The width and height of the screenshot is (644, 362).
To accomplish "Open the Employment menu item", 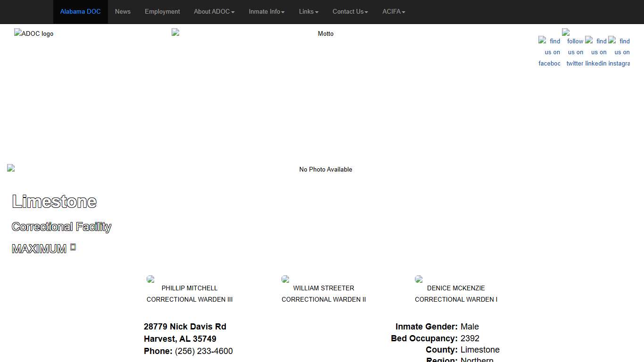I will 162,12.
